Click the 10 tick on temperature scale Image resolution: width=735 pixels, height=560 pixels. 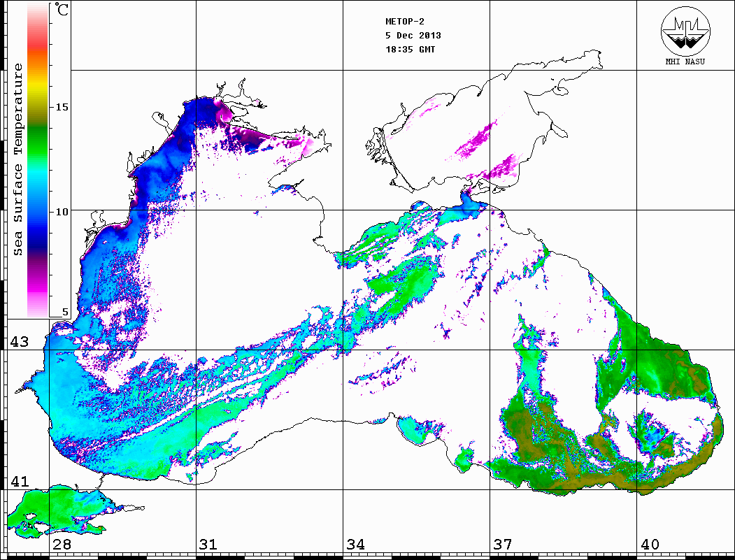tap(62, 212)
